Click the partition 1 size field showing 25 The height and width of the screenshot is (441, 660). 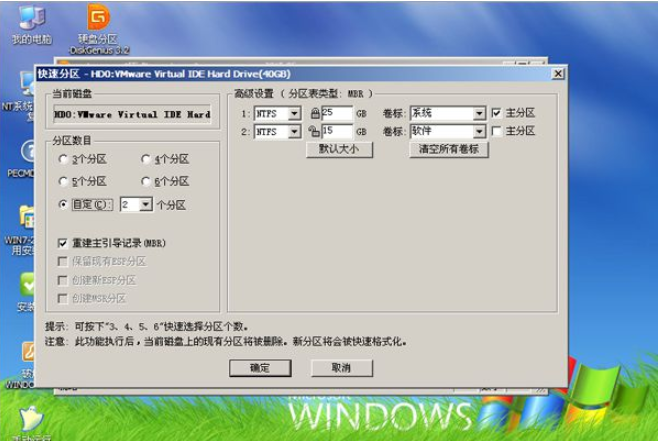coord(337,113)
